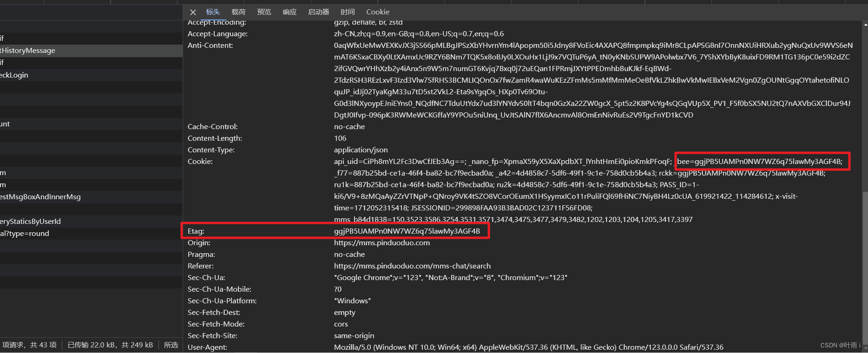
Task: Click the Accept-Encoding value gzip, deflate
Action: coord(368,22)
